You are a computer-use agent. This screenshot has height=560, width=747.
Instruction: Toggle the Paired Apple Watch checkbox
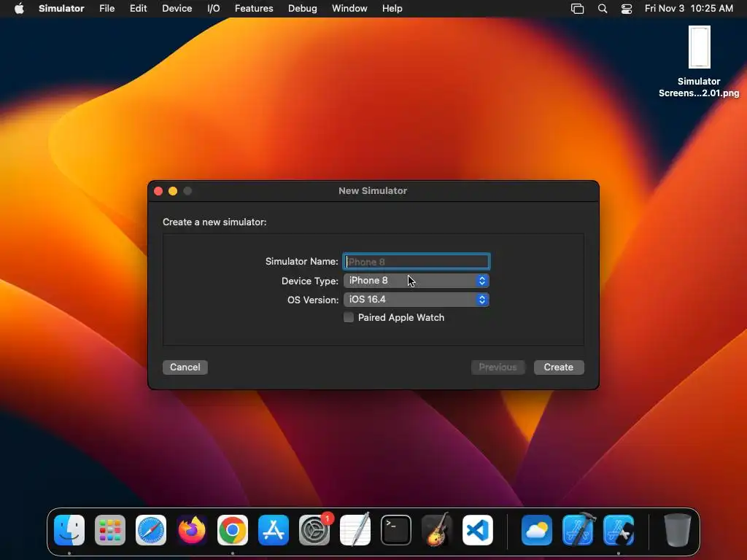coord(349,318)
